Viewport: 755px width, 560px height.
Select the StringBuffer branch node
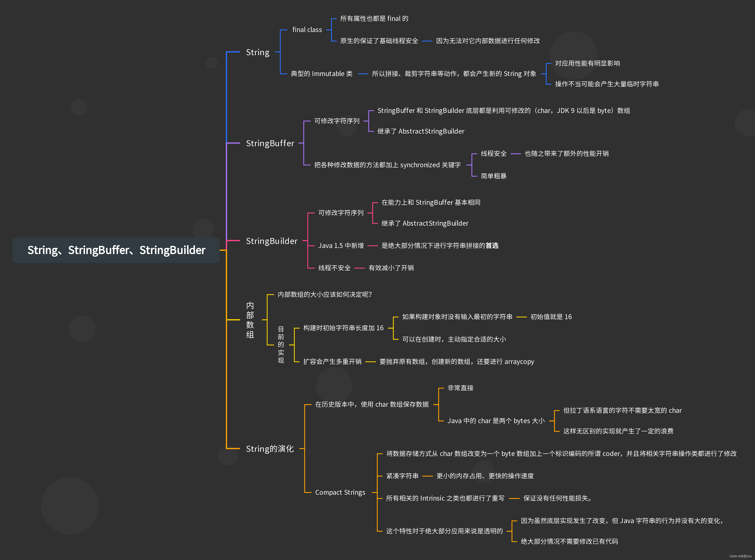tap(270, 143)
